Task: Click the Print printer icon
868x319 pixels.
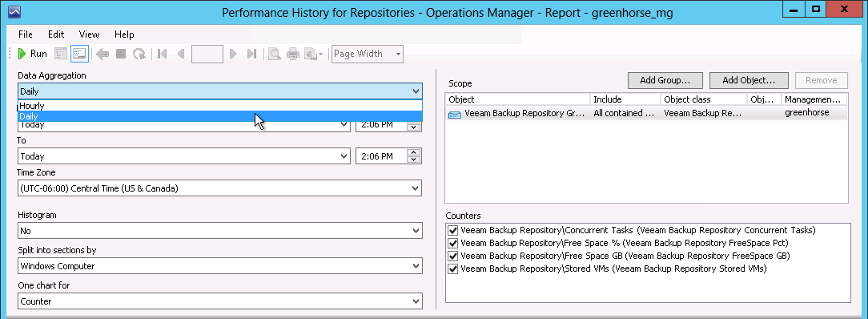Action: (x=293, y=54)
